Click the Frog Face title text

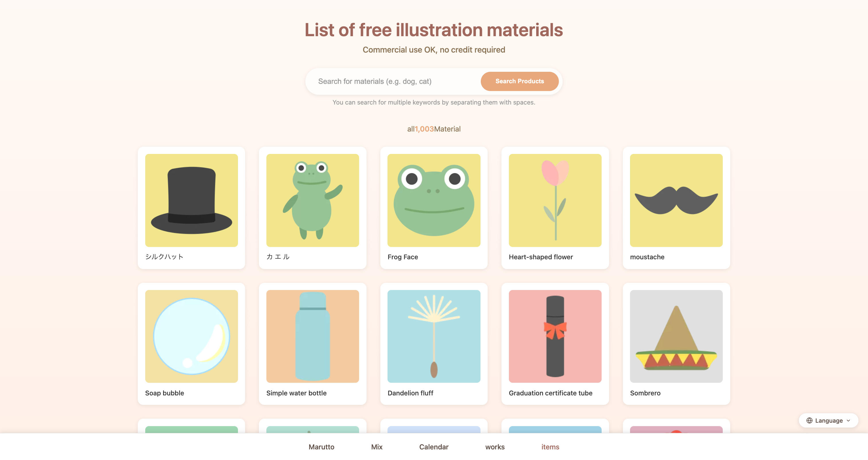click(x=403, y=257)
